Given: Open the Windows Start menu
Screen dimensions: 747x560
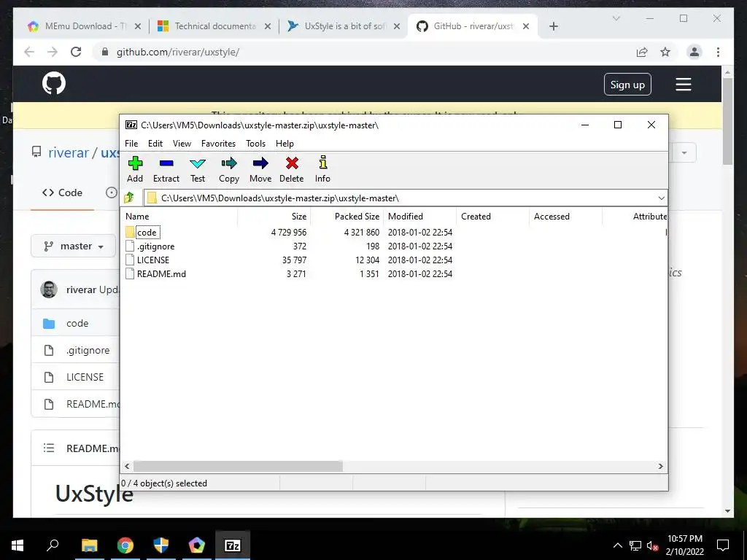Looking at the screenshot, I should pos(18,545).
